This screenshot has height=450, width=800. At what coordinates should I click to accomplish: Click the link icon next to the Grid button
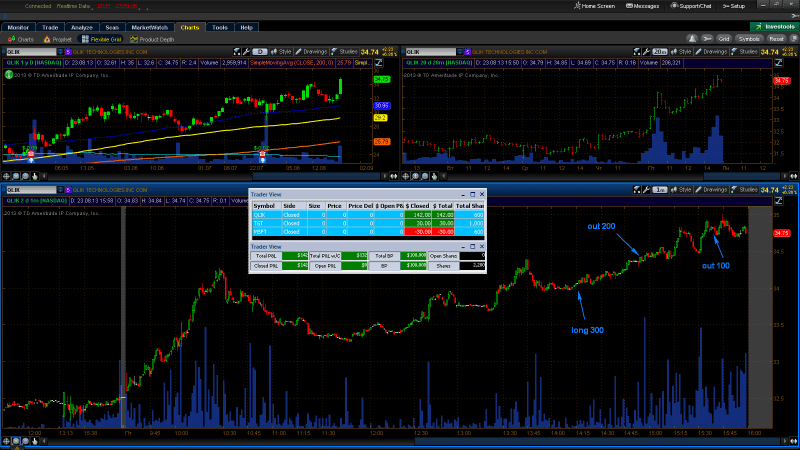(707, 39)
